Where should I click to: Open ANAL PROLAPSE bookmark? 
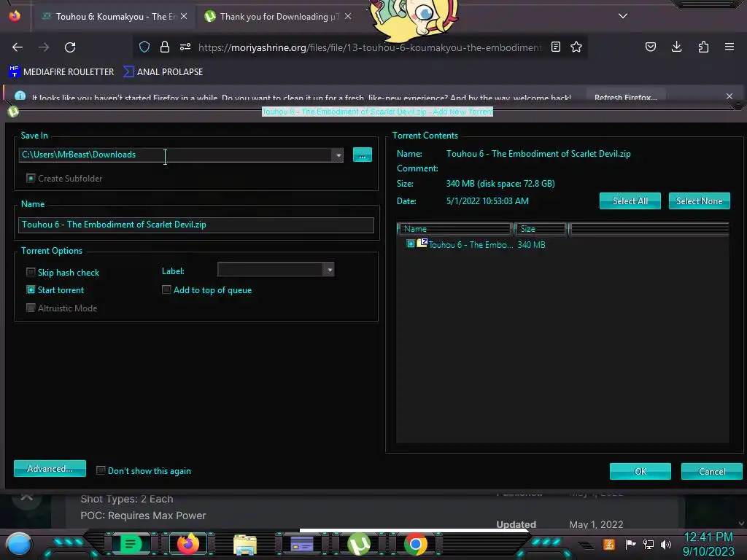click(163, 72)
